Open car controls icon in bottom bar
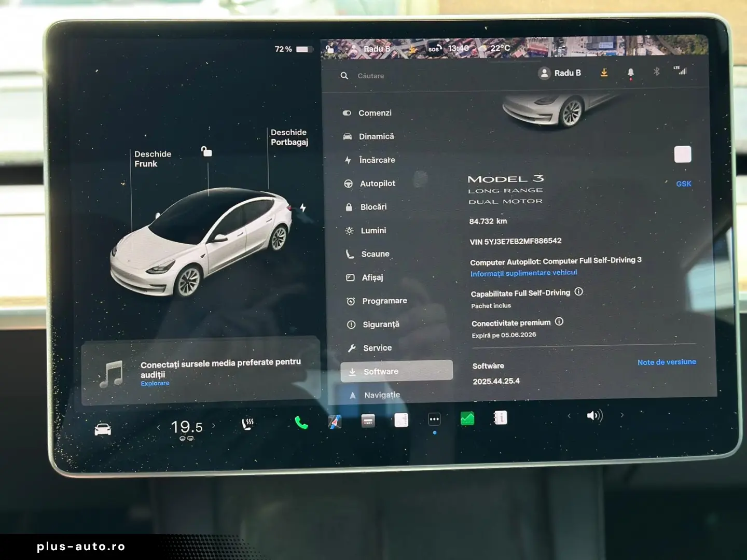This screenshot has width=747, height=560. tap(103, 429)
